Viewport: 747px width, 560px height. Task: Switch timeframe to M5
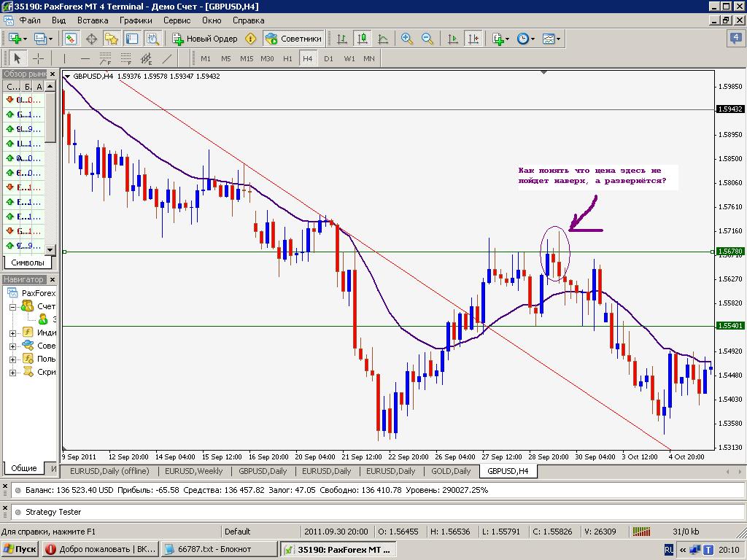[x=226, y=58]
